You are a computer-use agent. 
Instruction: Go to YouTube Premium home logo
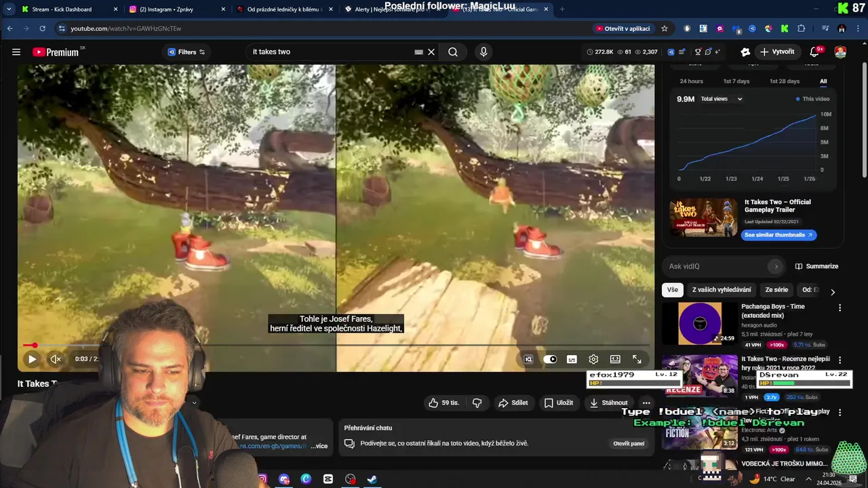click(x=56, y=52)
